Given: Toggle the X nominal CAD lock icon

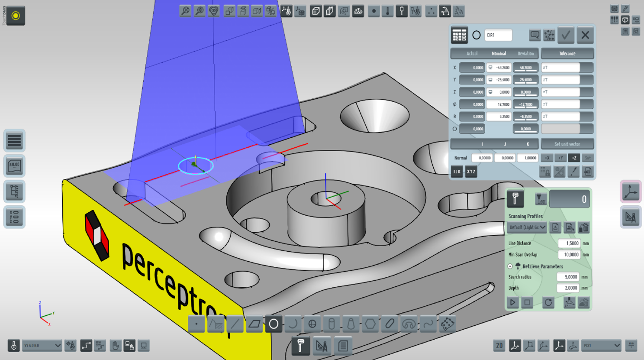Looking at the screenshot, I should pos(490,68).
